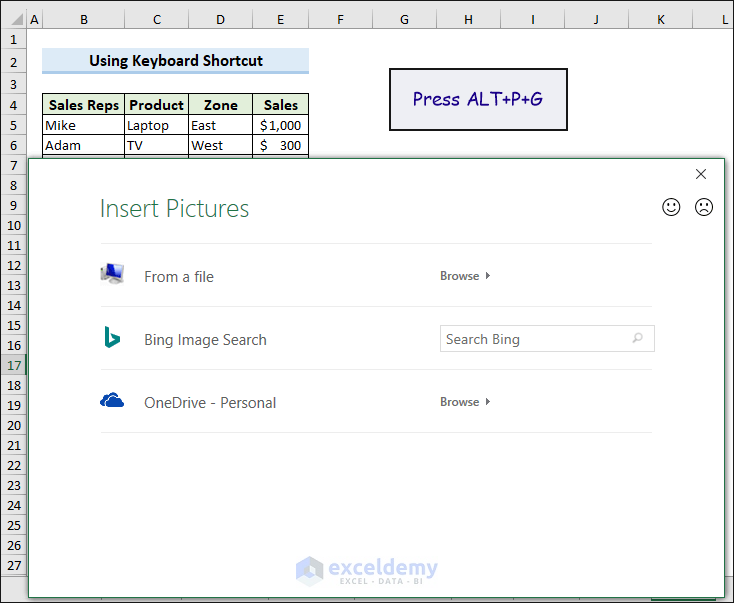The image size is (734, 603).
Task: Click the select-all corner of the sheet
Action: pyautogui.click(x=13, y=19)
